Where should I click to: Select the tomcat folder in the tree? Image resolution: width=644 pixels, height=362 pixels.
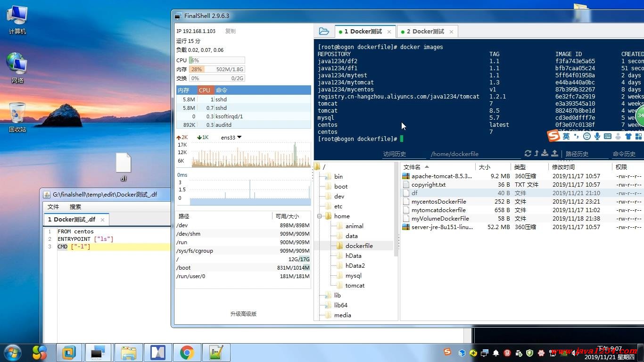(355, 285)
